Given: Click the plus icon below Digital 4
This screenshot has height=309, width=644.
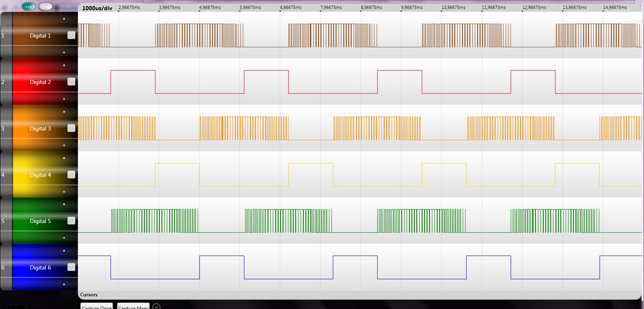Looking at the screenshot, I should [x=64, y=192].
